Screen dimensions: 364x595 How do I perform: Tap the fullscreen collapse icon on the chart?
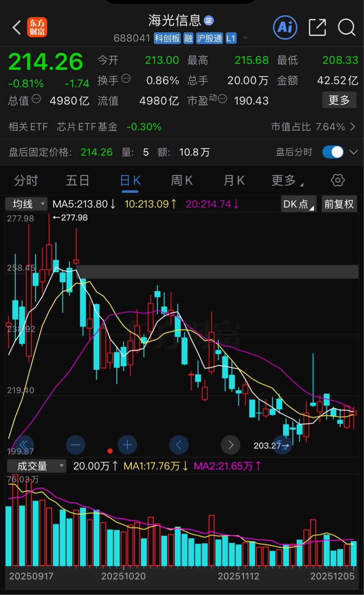pos(282,445)
